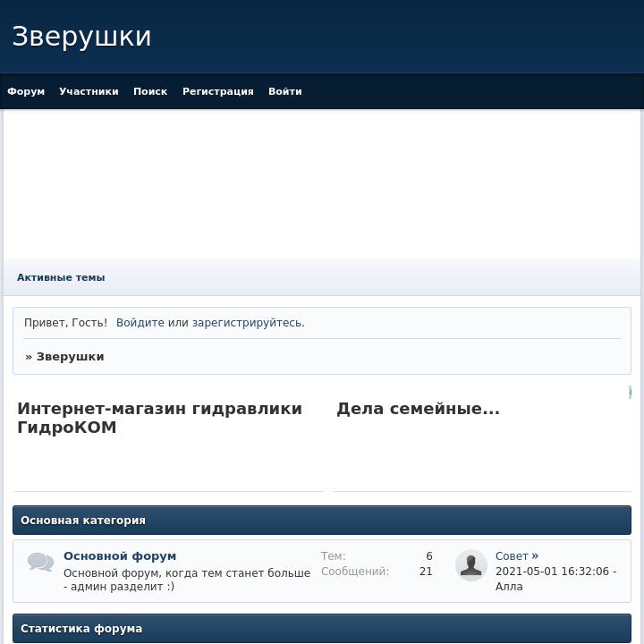The height and width of the screenshot is (644, 644).
Task: Open the Зверушки site title link
Action: click(81, 37)
